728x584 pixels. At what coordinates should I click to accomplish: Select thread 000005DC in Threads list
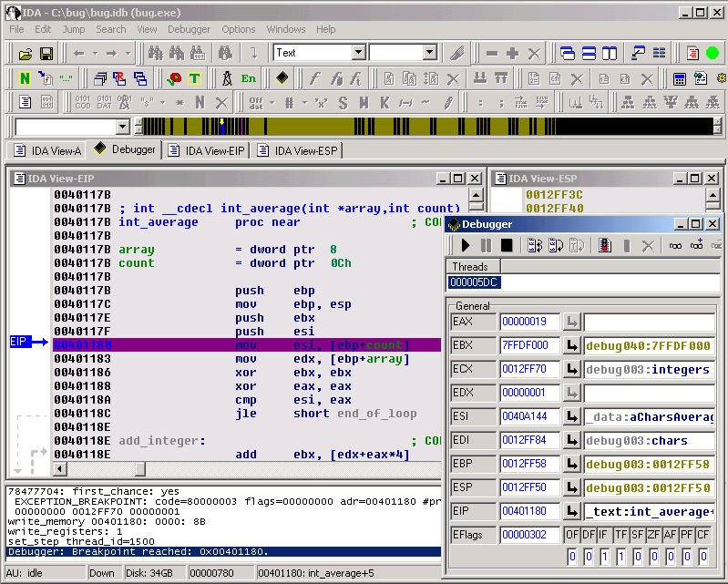click(x=475, y=282)
